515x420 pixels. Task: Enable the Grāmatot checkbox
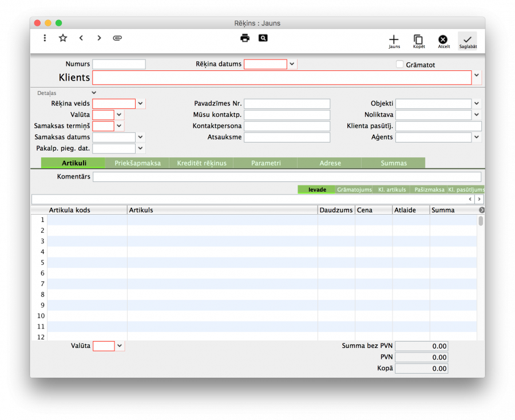coord(400,65)
